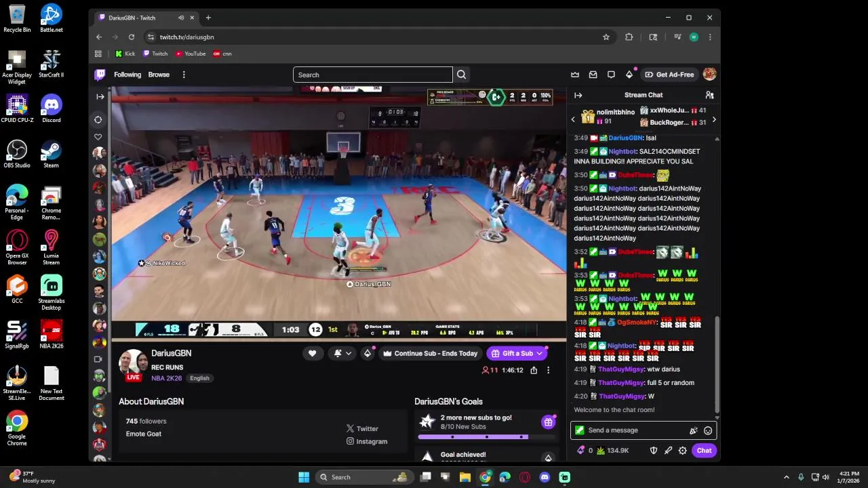This screenshot has width=868, height=488.
Task: Open the Browse tab
Action: [159, 75]
